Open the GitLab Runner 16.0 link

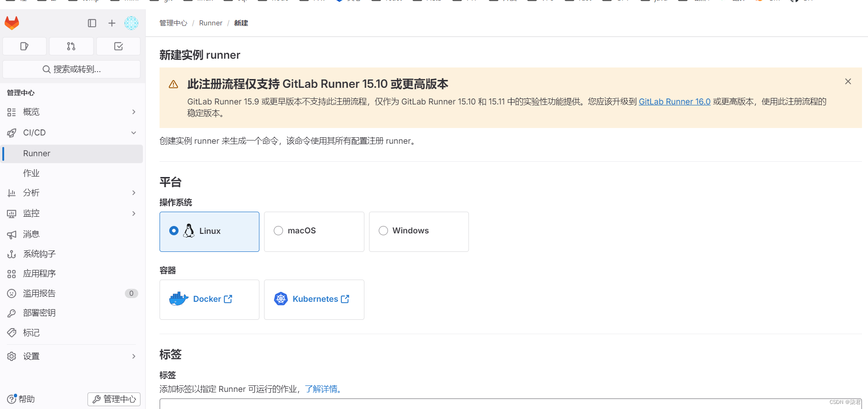click(x=674, y=102)
